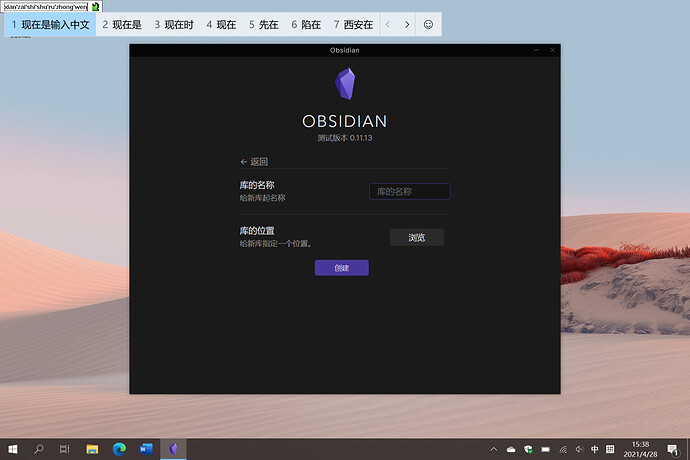Open the Windows Start menu
This screenshot has height=460, width=690.
point(13,449)
